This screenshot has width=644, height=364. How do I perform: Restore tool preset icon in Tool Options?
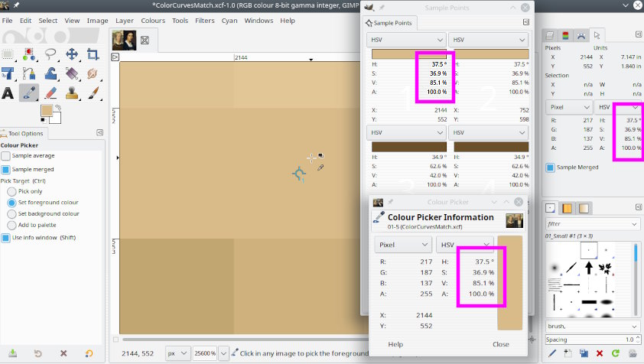(x=37, y=353)
